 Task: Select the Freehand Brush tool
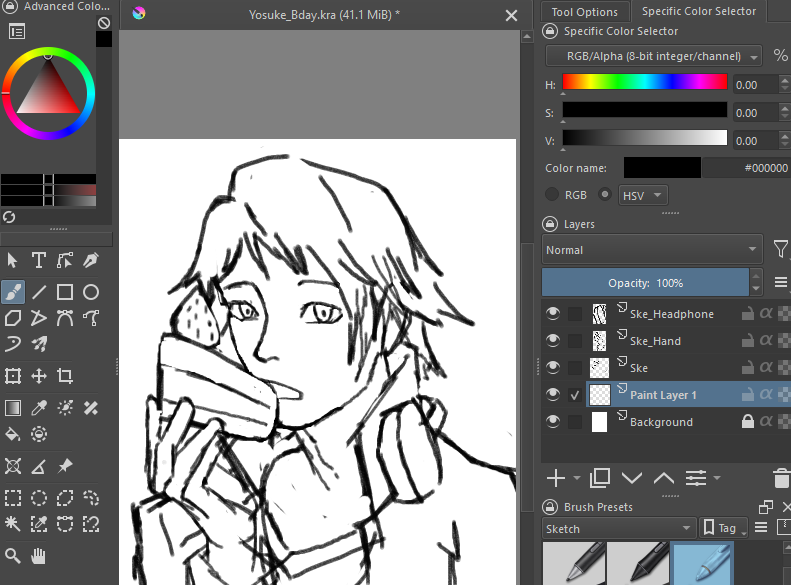coord(13,292)
